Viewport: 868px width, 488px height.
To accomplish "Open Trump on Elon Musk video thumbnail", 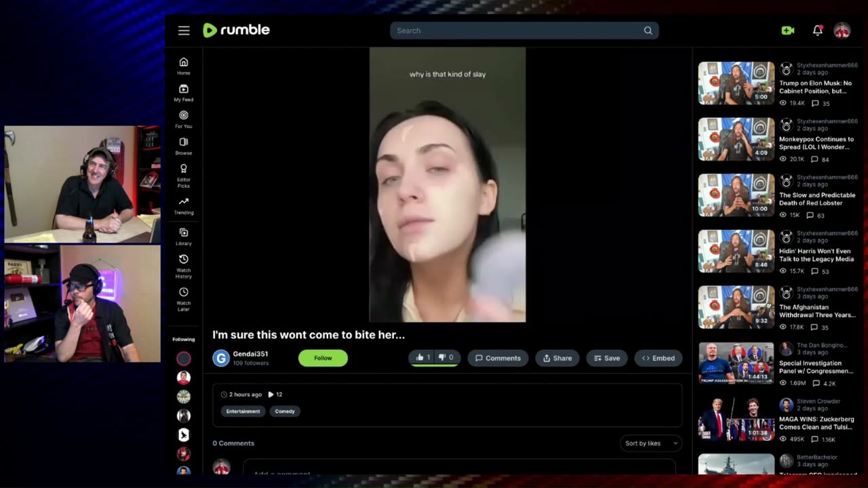I will pyautogui.click(x=736, y=83).
